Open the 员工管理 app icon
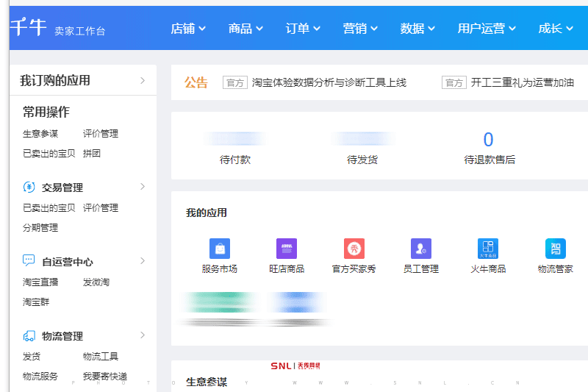 coord(421,249)
